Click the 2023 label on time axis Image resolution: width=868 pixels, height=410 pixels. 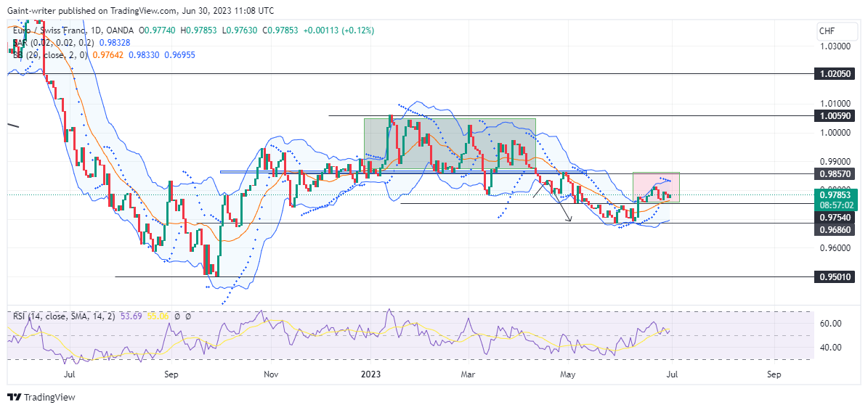(x=370, y=374)
